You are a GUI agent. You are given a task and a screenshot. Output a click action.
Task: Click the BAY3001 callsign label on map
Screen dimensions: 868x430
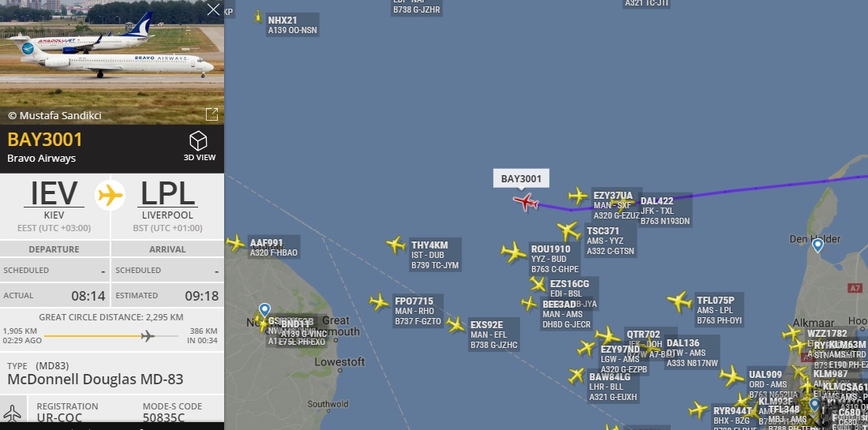tap(521, 178)
